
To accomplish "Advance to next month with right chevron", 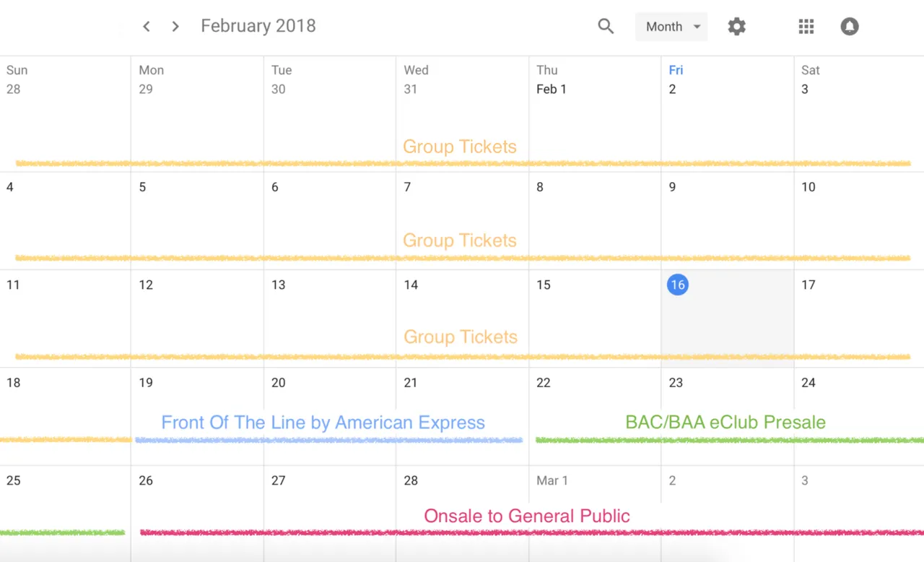I will (175, 27).
